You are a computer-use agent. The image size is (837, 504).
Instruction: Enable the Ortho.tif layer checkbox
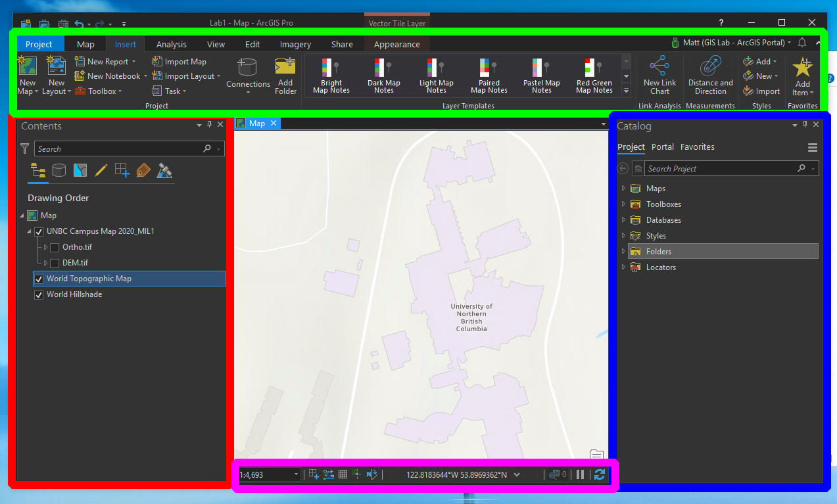(x=55, y=248)
